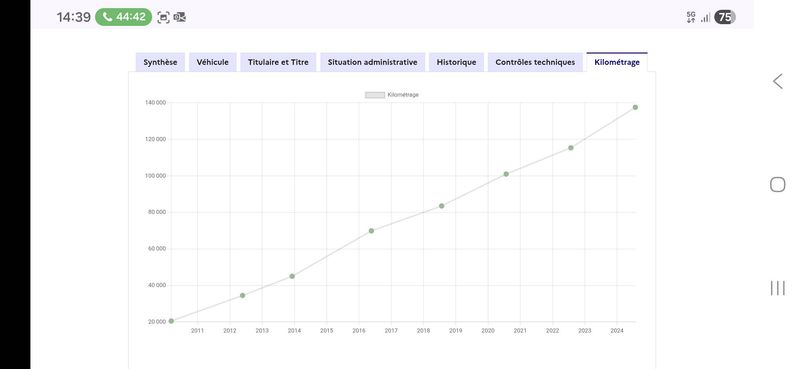Go to the Historique tab
The height and width of the screenshot is (369, 800).
click(456, 62)
